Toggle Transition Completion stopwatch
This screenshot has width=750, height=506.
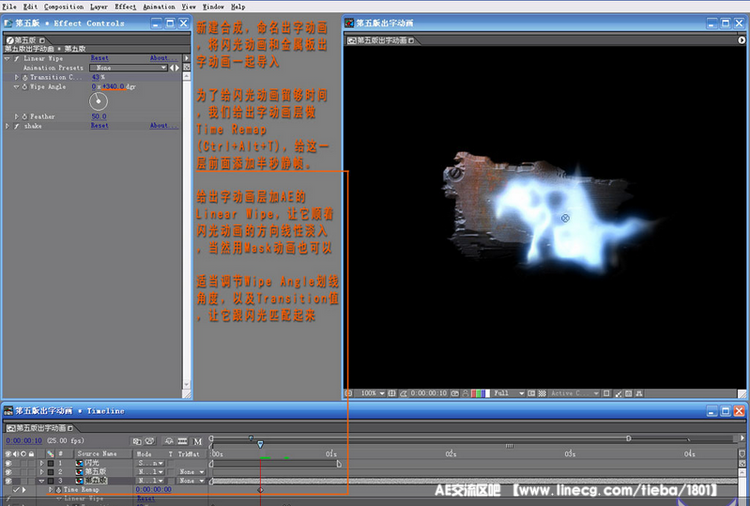click(25, 77)
